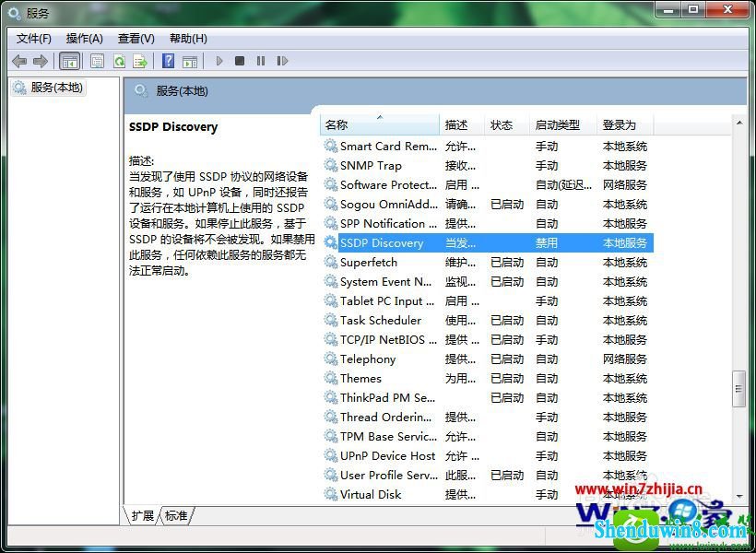Viewport: 756px width, 553px height.
Task: Click the 网络服务 login of Telephony
Action: tap(625, 359)
